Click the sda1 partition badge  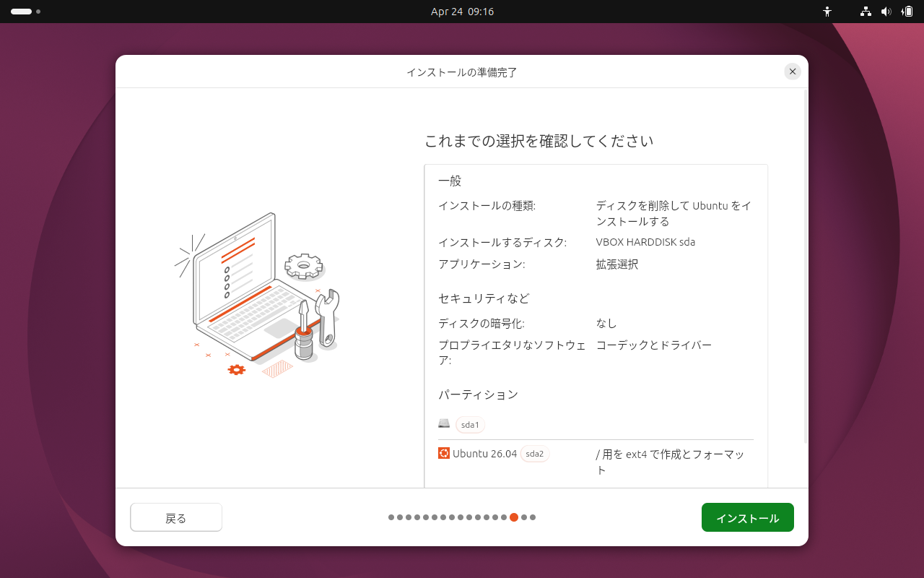470,425
